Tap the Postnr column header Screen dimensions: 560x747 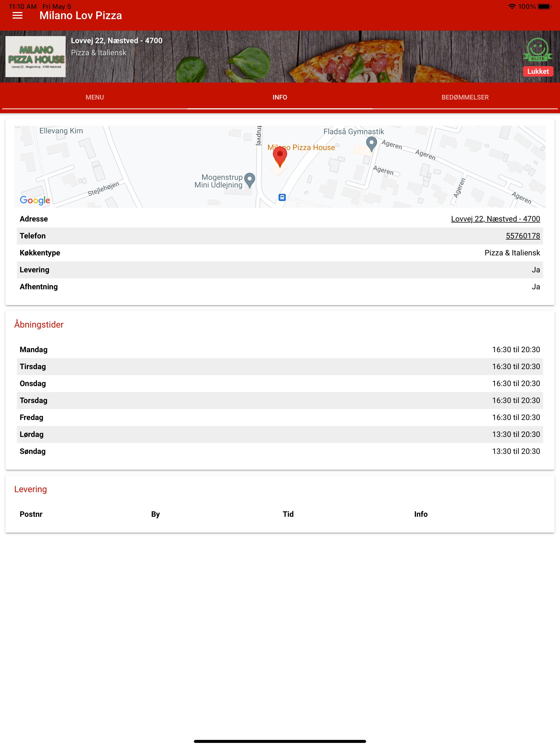click(x=31, y=514)
